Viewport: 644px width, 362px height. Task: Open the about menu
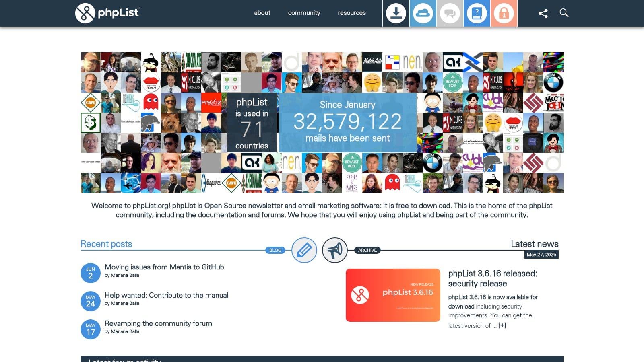tap(262, 13)
